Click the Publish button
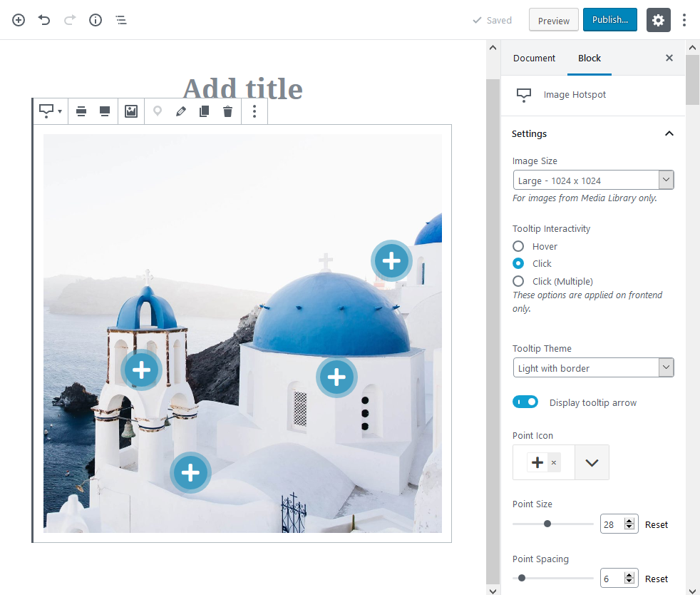Image resolution: width=700 pixels, height=595 pixels. 609,20
